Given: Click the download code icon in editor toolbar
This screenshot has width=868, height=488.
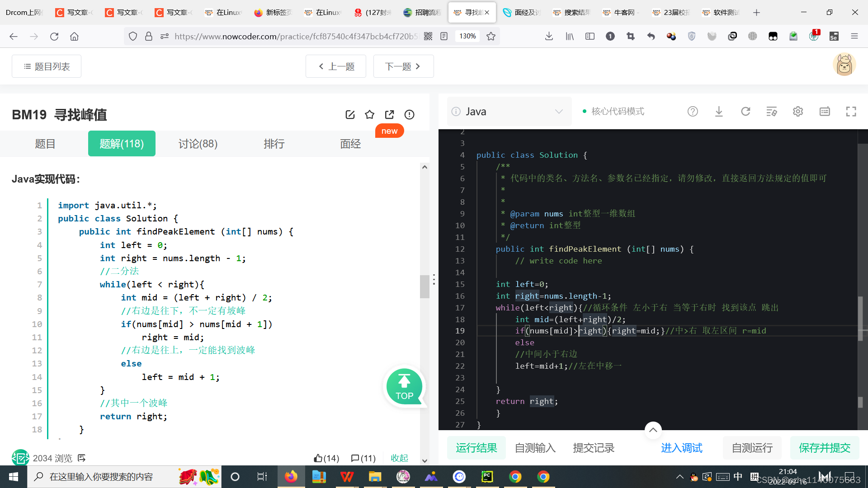Looking at the screenshot, I should (x=719, y=112).
